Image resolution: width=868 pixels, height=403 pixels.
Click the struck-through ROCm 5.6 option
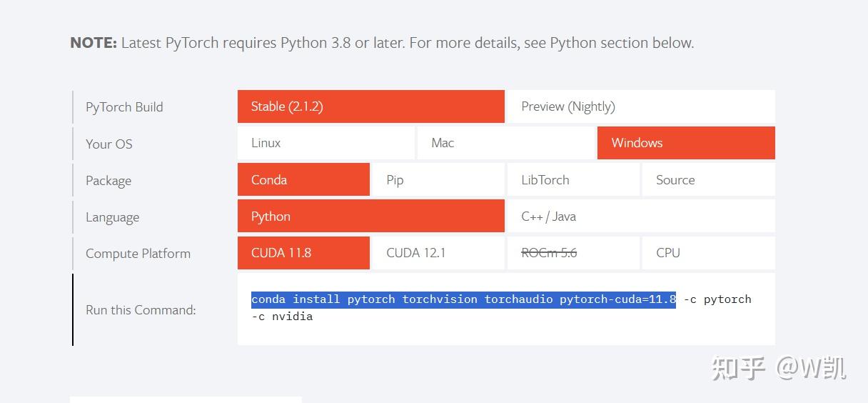[572, 253]
